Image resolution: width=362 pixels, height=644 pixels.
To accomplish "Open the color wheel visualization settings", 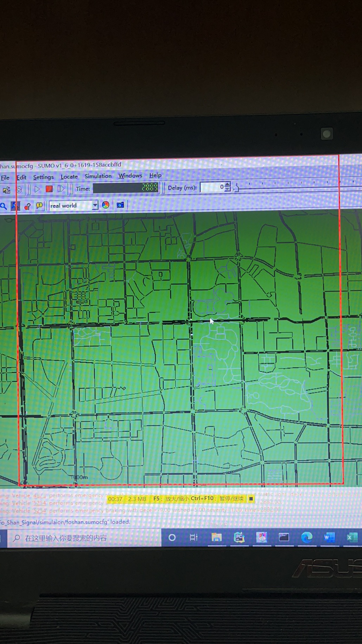I will point(106,205).
